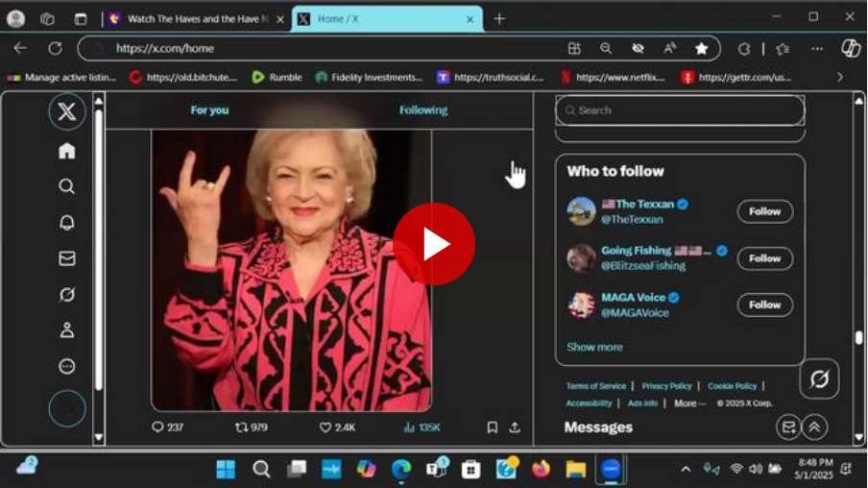Switch to the Following tab
Viewport: 868px width, 488px height.
pyautogui.click(x=423, y=110)
